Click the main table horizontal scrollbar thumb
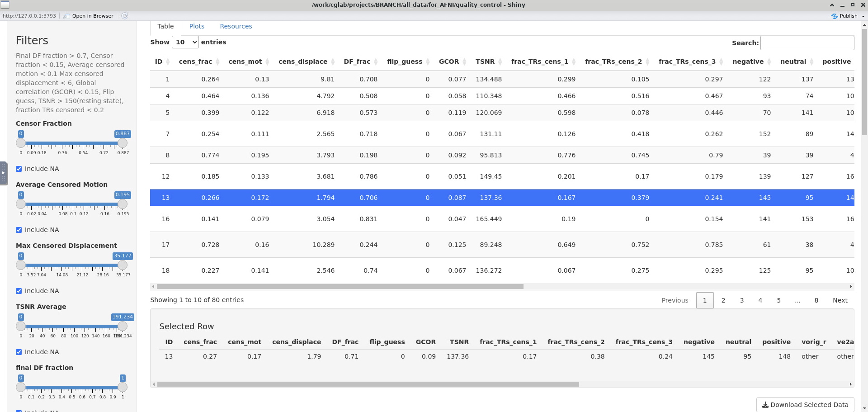This screenshot has height=412, width=868. [x=340, y=286]
